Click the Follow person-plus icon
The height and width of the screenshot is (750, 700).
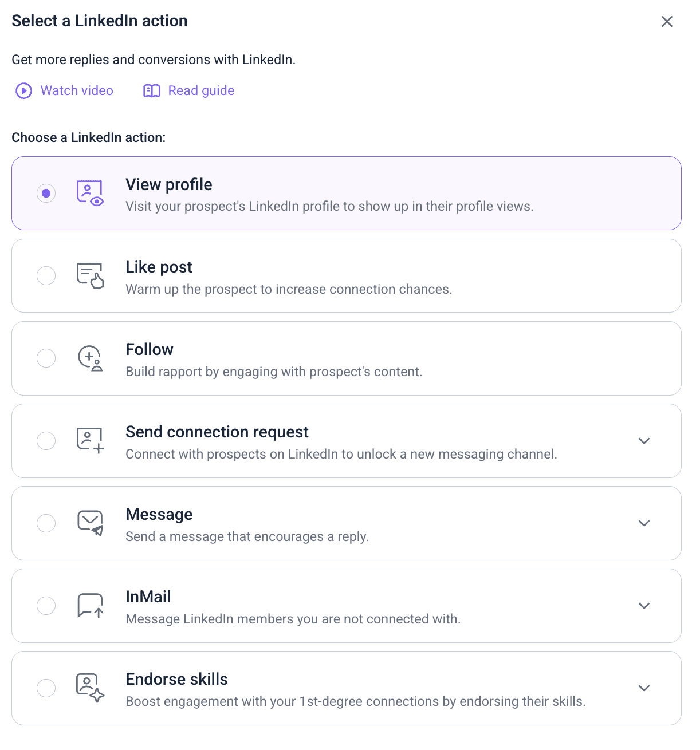point(90,358)
